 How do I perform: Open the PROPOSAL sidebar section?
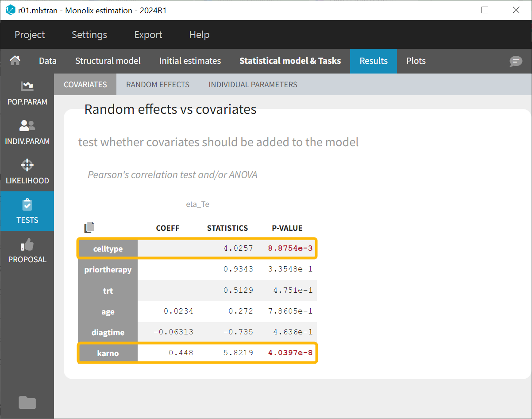pos(27,250)
